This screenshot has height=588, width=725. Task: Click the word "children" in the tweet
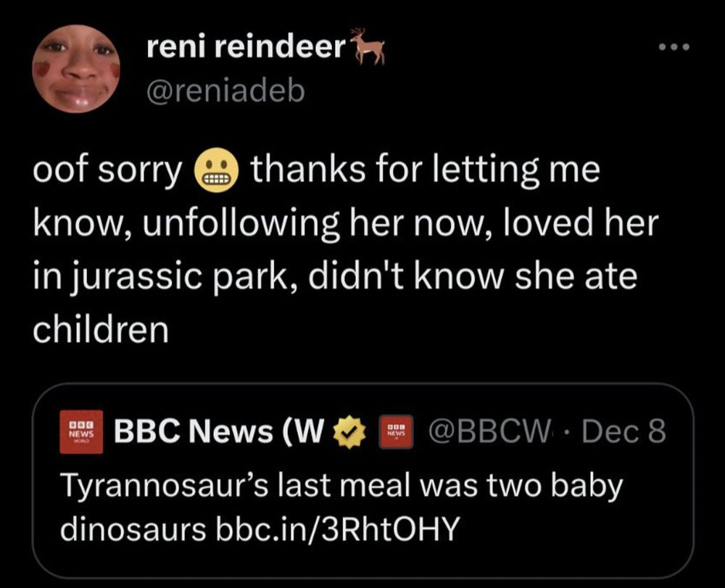coord(101,330)
